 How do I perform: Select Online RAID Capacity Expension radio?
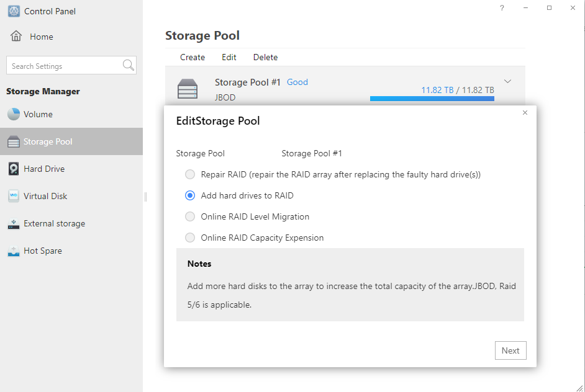point(190,238)
